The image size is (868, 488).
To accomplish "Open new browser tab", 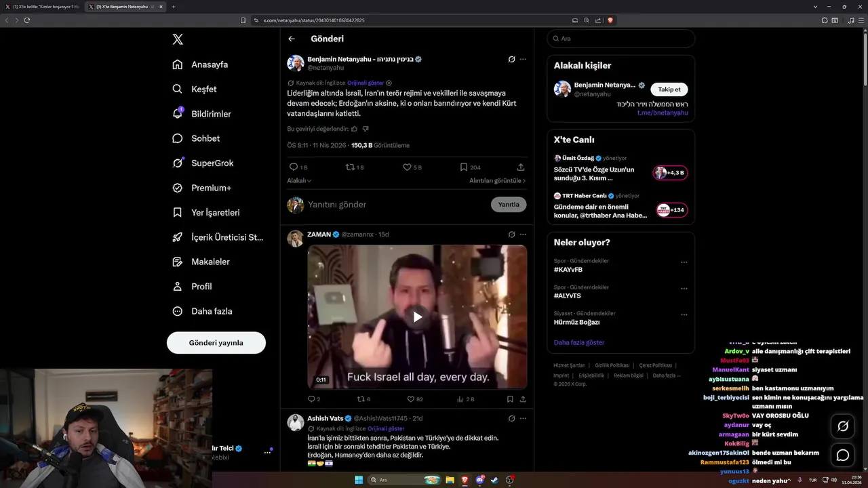I will [x=174, y=7].
